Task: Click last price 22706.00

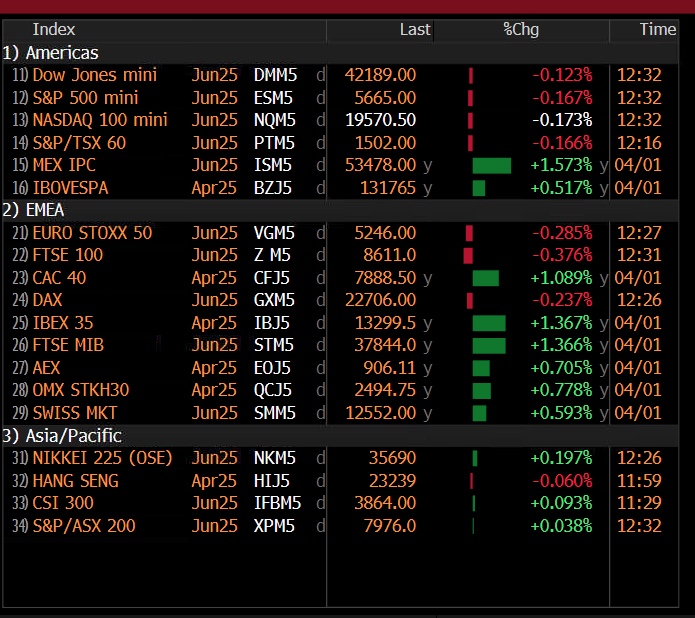Action: 380,301
